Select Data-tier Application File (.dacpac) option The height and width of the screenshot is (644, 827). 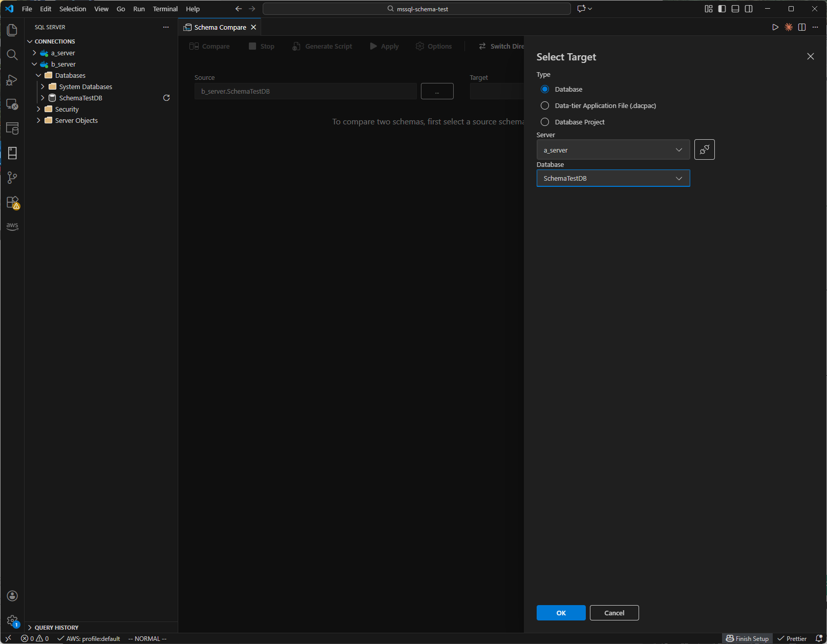click(x=545, y=105)
